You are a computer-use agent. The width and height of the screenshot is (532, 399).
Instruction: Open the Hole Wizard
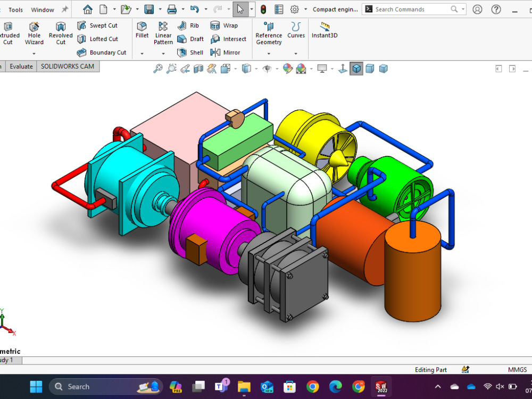pyautogui.click(x=34, y=32)
